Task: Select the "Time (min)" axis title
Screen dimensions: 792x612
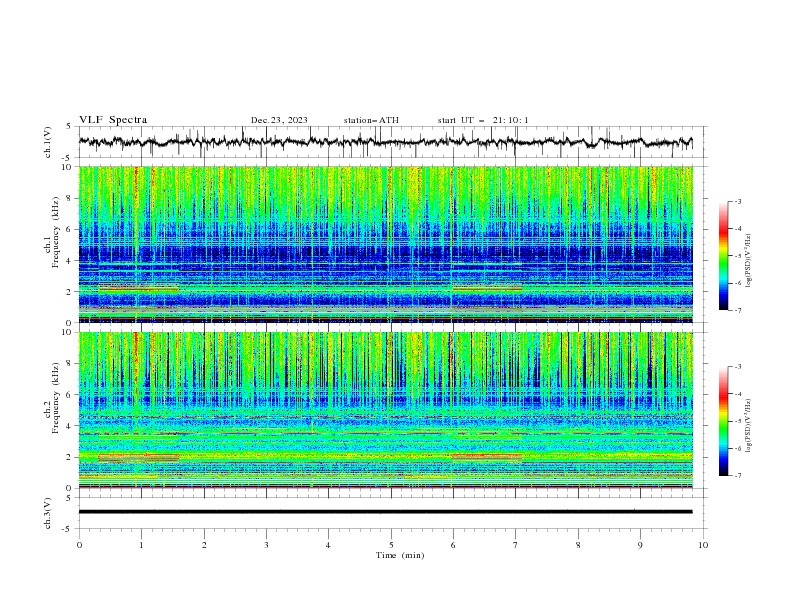Action: point(400,555)
